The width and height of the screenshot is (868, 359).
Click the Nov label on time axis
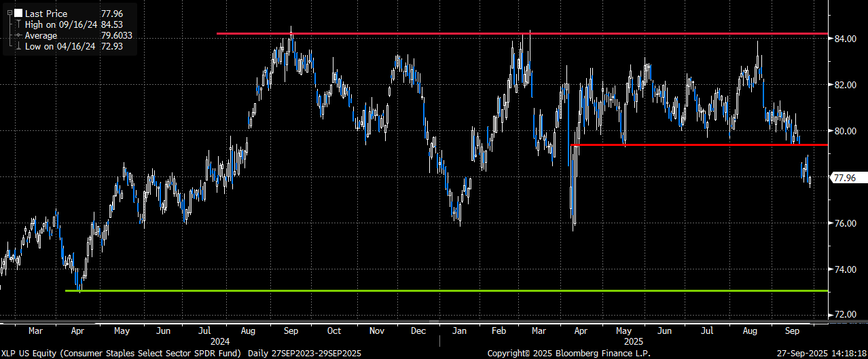[x=377, y=331]
